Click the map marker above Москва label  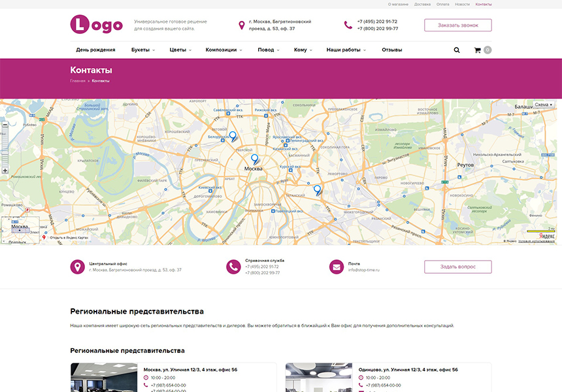255,159
